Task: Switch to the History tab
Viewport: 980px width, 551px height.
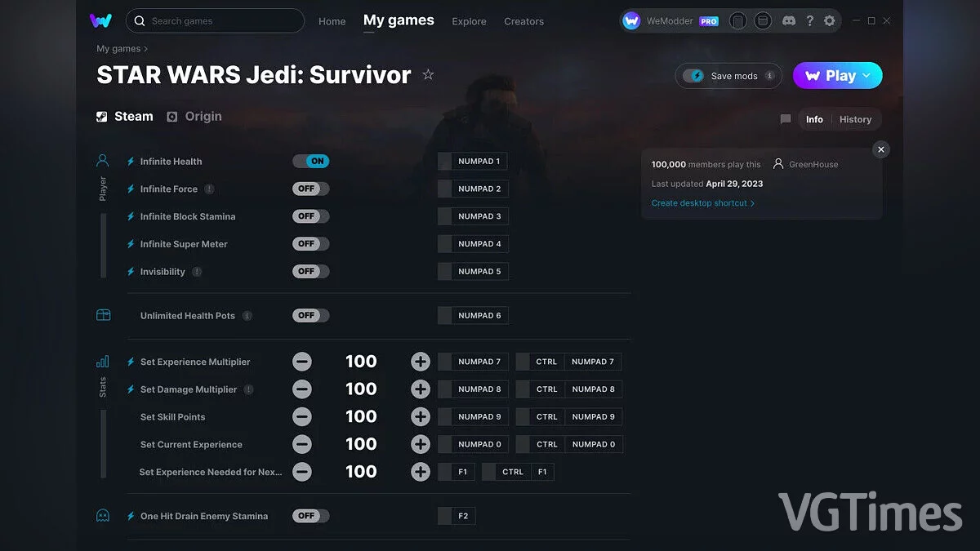Action: pos(856,119)
